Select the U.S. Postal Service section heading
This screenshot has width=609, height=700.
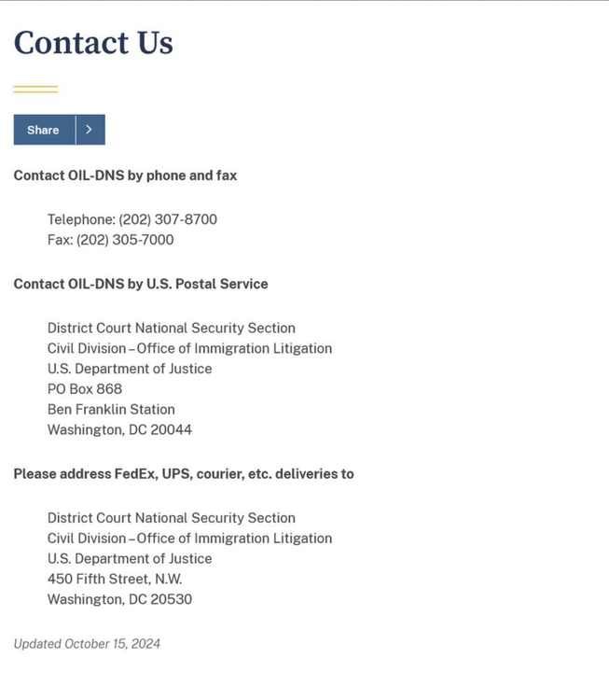point(141,284)
